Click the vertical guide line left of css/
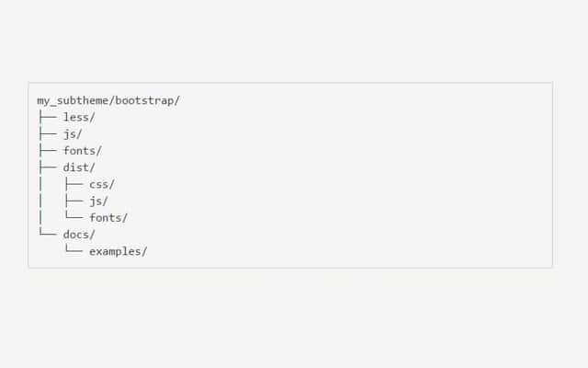This screenshot has height=368, width=588. tap(40, 184)
